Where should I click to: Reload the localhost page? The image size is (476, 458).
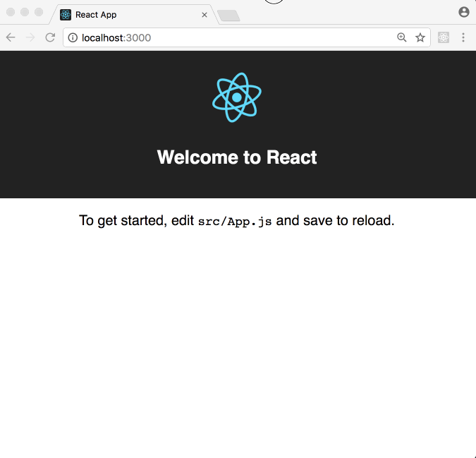[x=50, y=37]
